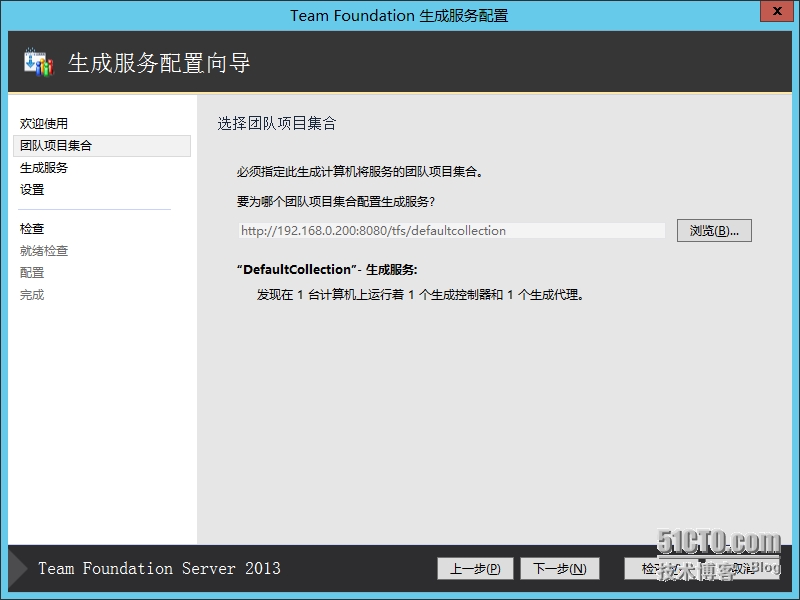Viewport: 800px width, 600px height.
Task: Open the 生成服务 wizard step
Action: (x=44, y=168)
